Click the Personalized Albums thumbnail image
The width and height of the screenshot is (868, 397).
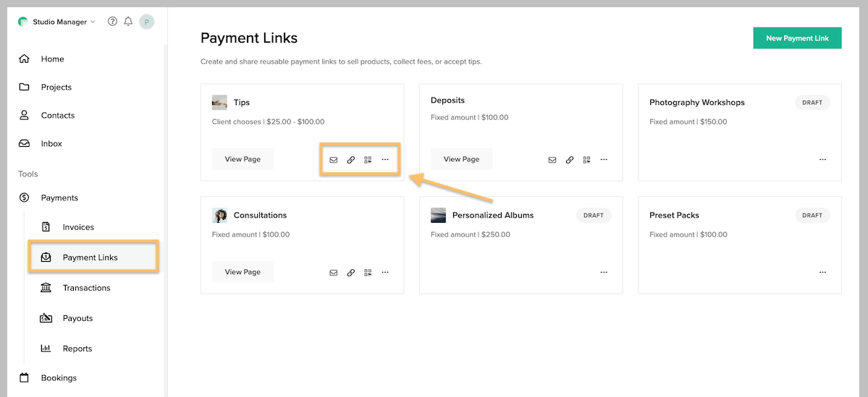pos(438,215)
